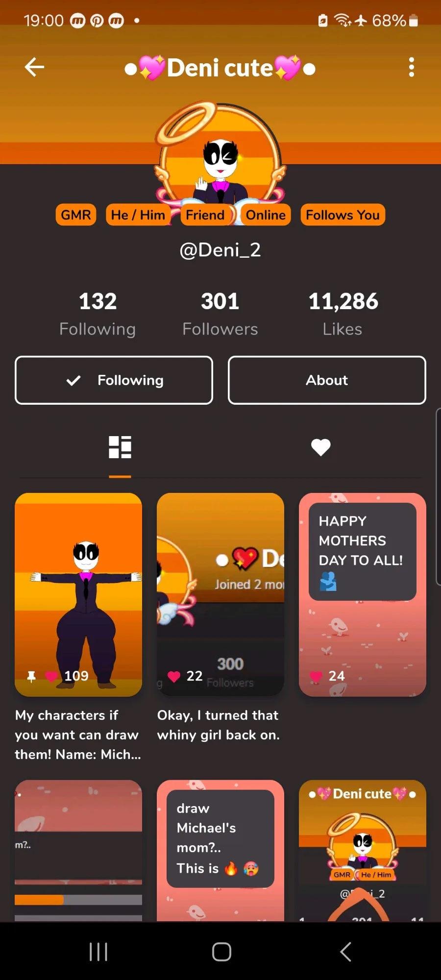The height and width of the screenshot is (980, 441).
Task: Switch to the liked posts heart tab
Action: coord(321,447)
